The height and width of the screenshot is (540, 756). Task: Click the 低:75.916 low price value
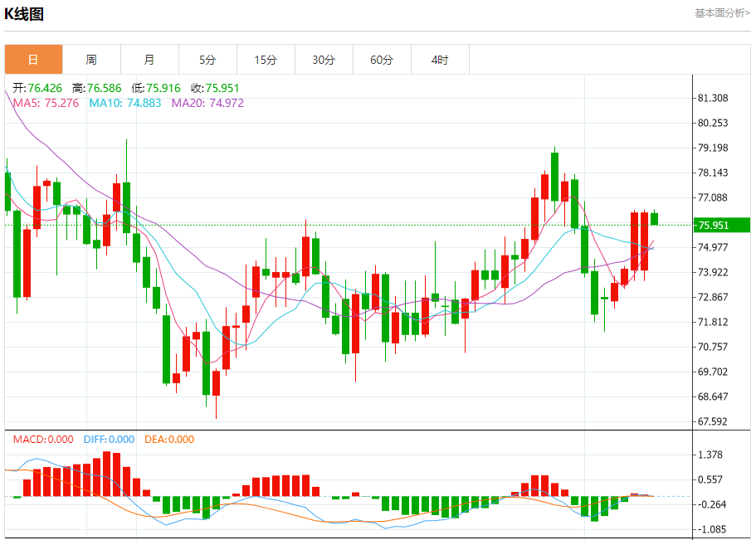156,88
